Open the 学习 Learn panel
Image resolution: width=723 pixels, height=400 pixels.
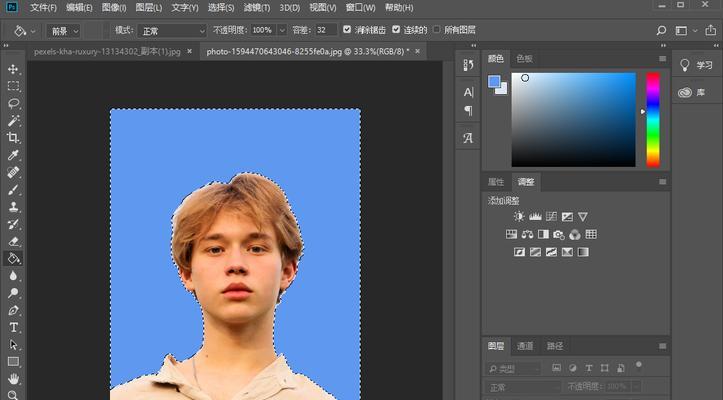[x=697, y=66]
